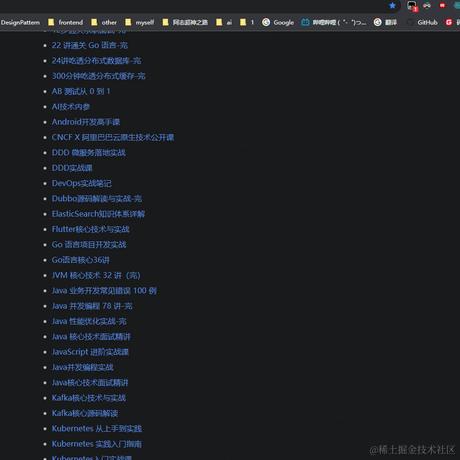Screen dimensions: 460x460
Task: Open the DesignPattern bookmark folder
Action: pyautogui.click(x=20, y=22)
